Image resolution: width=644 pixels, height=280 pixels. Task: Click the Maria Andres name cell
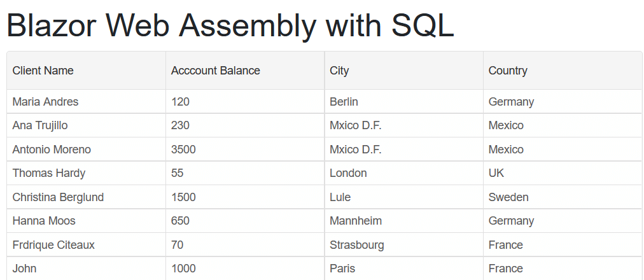click(x=46, y=101)
